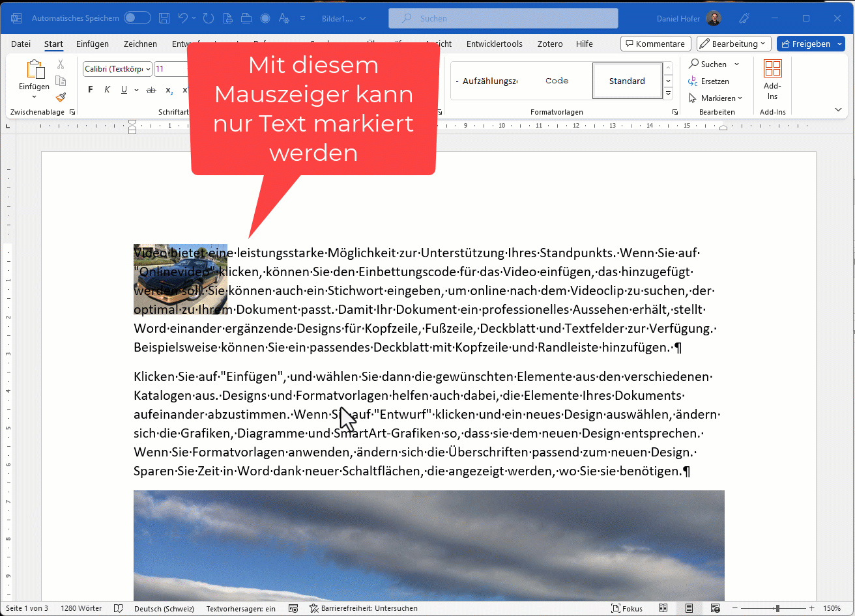Toggle italic formatting with K button

[108, 90]
